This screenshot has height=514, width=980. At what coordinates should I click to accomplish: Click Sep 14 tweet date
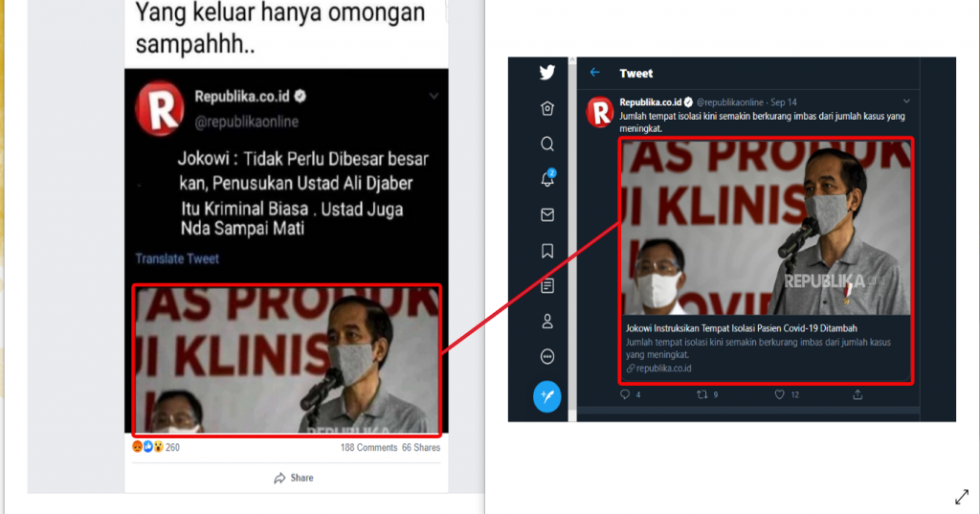point(784,101)
